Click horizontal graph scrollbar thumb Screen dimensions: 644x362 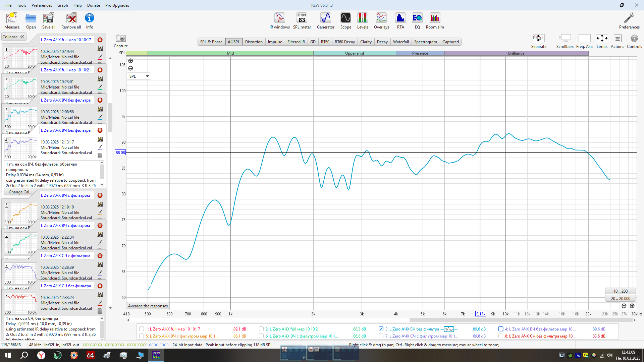521,320
